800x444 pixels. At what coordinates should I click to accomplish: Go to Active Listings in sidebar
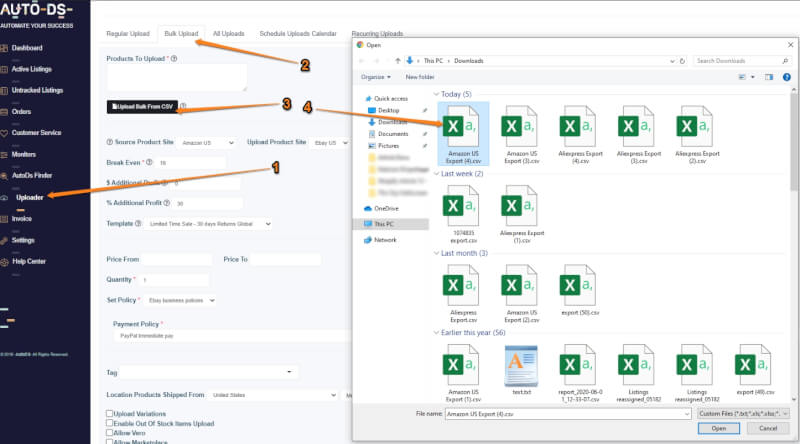(x=32, y=69)
